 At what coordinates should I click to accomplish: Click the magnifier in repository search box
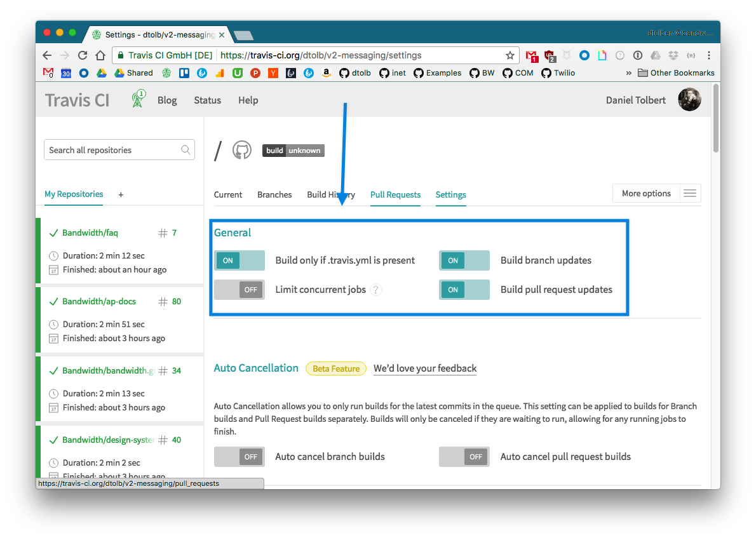186,150
